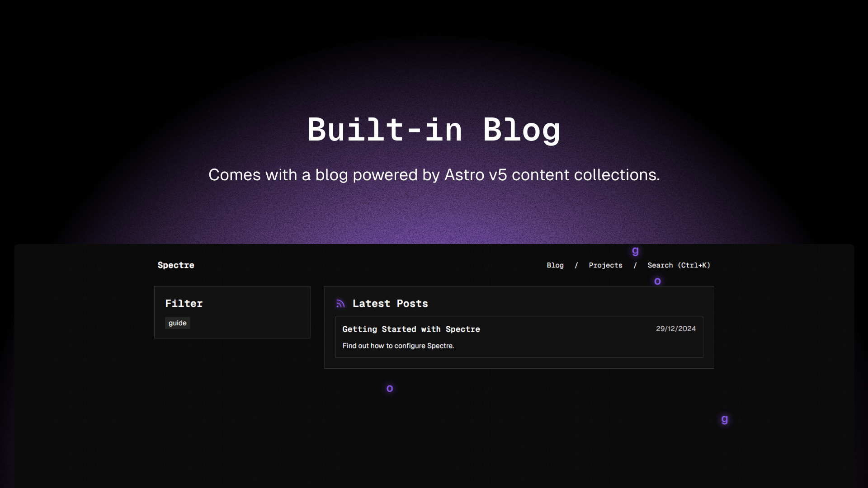Click the floating purple g above Search
This screenshot has height=488, width=868.
pyautogui.click(x=635, y=251)
